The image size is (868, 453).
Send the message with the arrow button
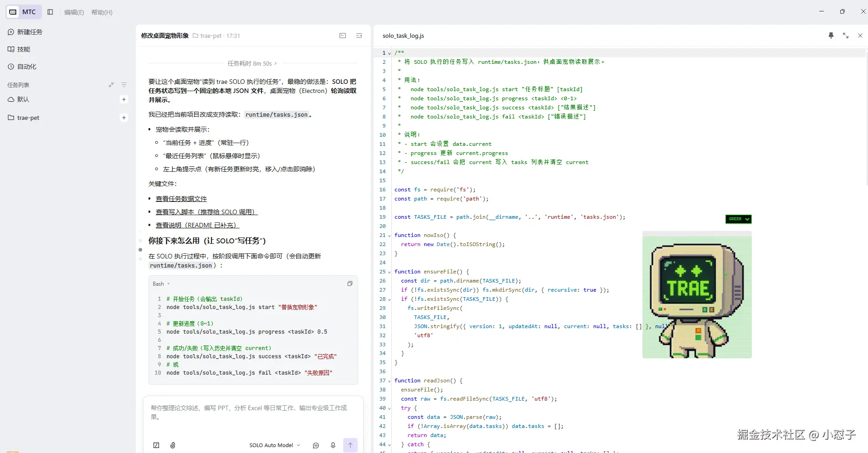pos(350,445)
